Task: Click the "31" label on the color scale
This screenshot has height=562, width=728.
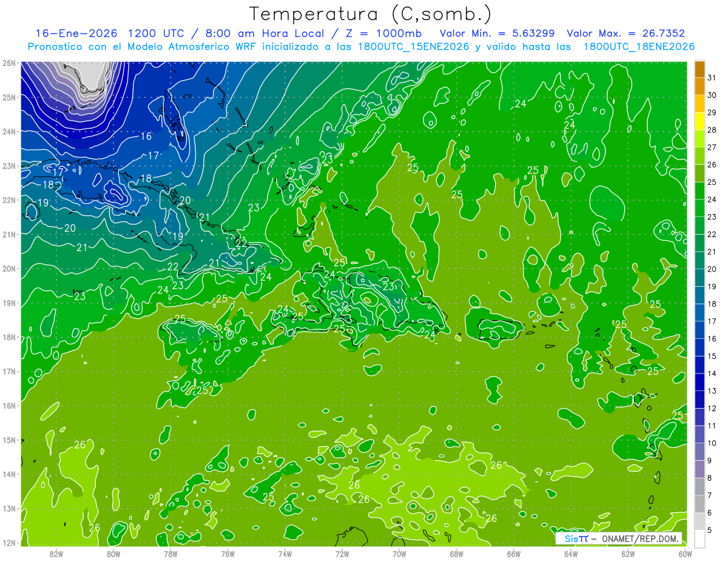Action: [712, 78]
